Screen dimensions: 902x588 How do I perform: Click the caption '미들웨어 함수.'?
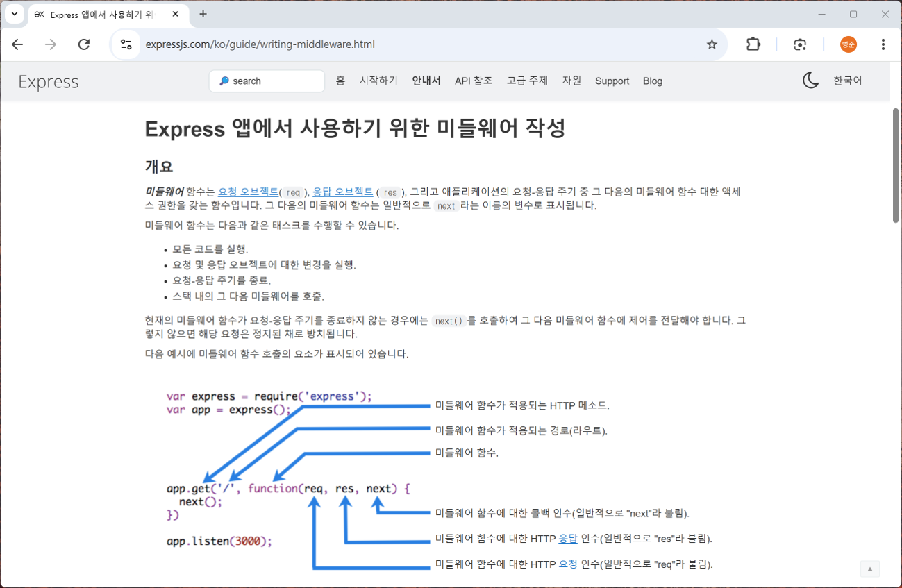(x=467, y=453)
